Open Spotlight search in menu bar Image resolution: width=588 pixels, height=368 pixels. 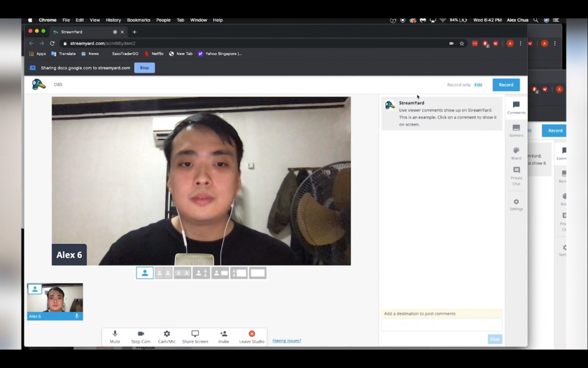536,20
